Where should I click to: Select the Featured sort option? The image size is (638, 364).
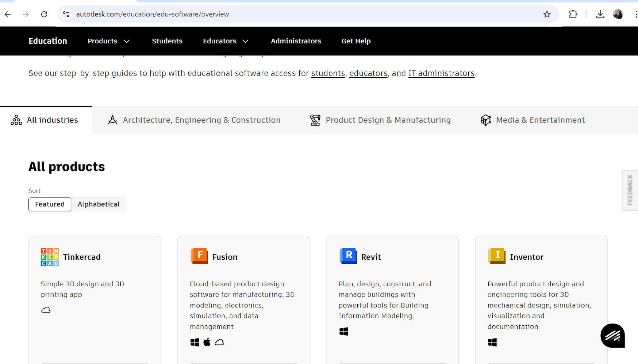(50, 204)
